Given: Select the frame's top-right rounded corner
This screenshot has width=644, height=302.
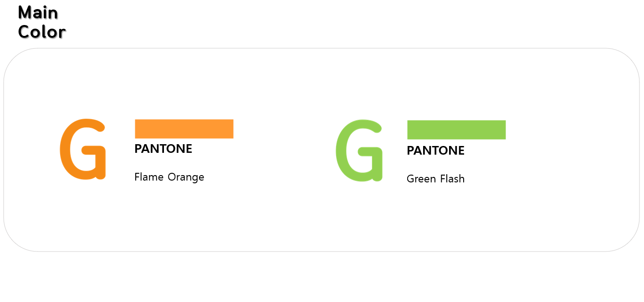Looking at the screenshot, I should [629, 58].
